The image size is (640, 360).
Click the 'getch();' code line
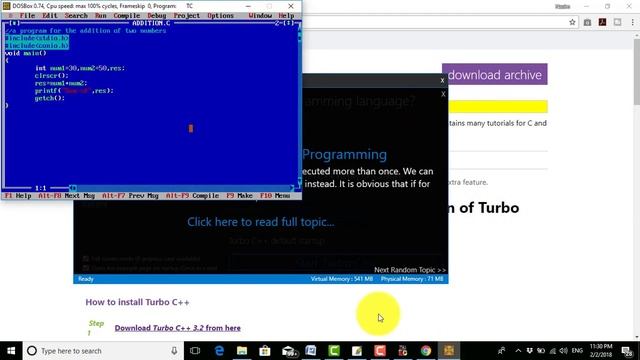(x=50, y=98)
